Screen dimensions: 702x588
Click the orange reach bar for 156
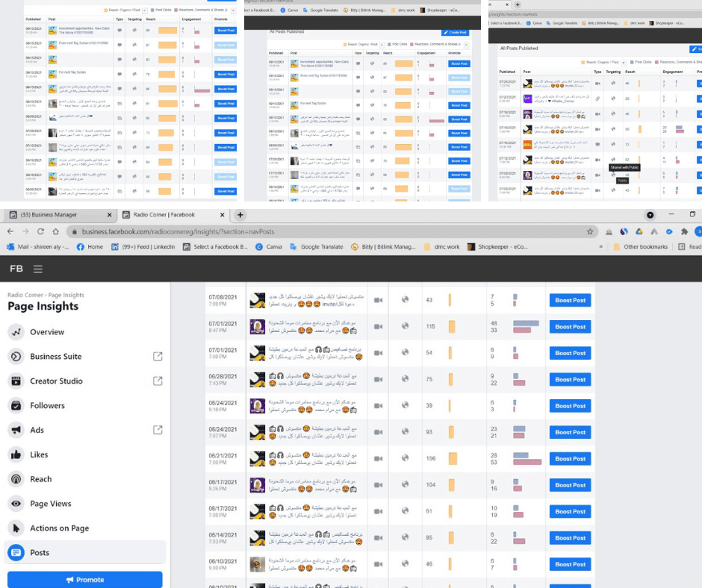[453, 459]
